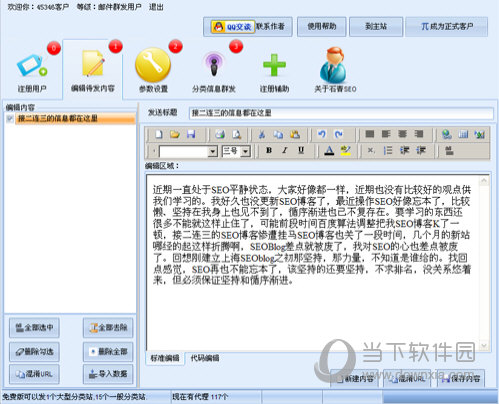Viewport: 499px width, 404px height.
Task: Create a new document in editor toolbar
Action: (x=159, y=134)
